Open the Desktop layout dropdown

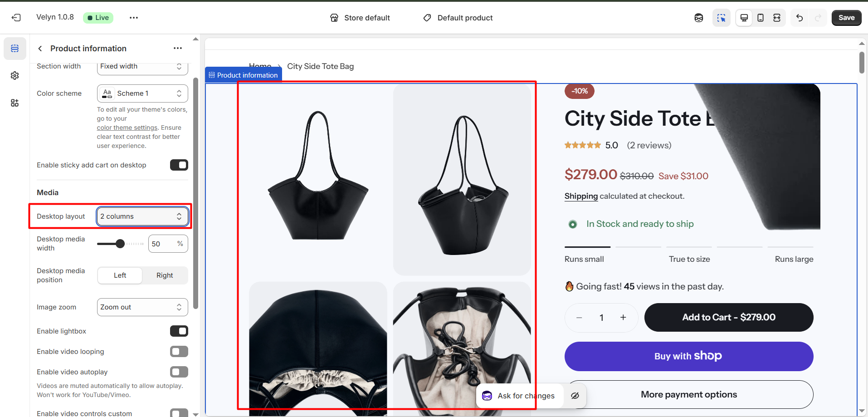click(142, 216)
